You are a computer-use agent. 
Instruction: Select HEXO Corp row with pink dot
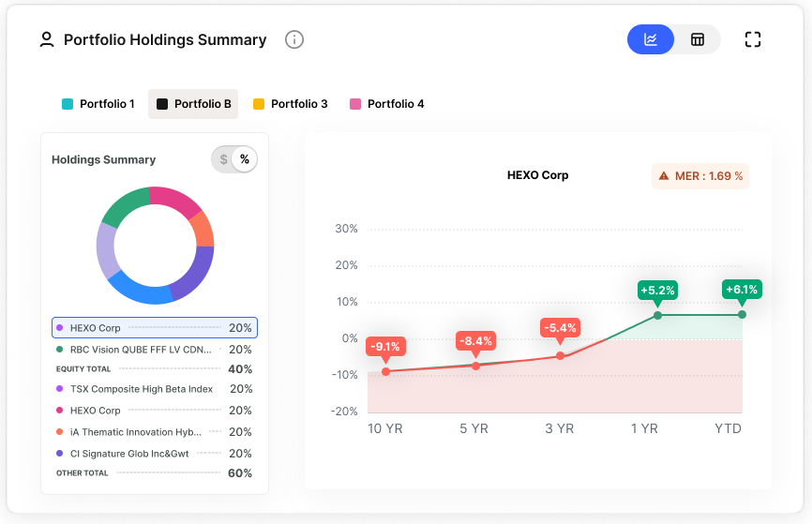pyautogui.click(x=155, y=411)
